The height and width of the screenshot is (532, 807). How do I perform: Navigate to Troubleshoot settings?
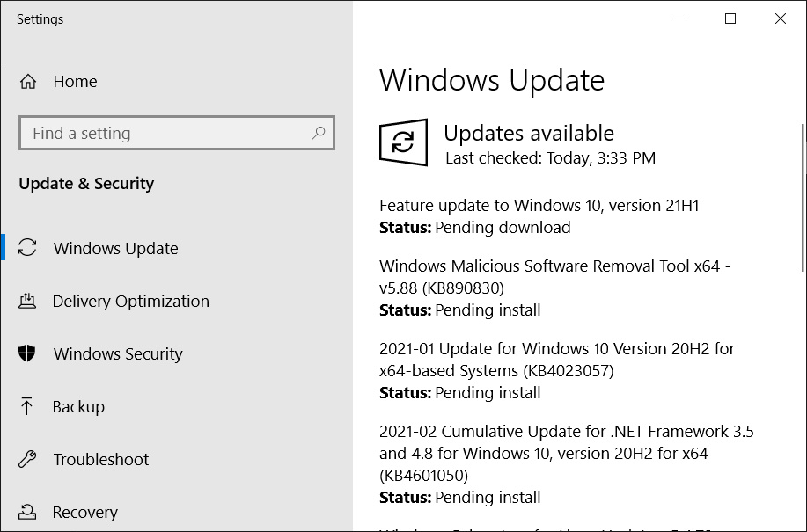[100, 459]
